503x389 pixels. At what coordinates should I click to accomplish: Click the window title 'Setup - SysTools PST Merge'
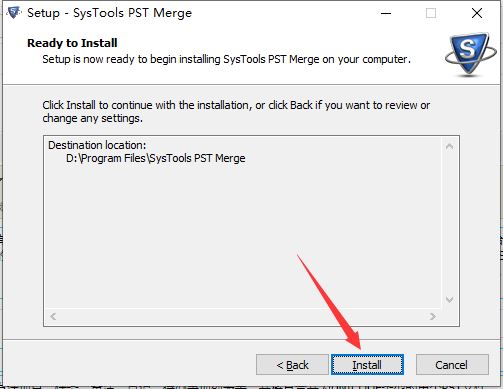tap(110, 13)
